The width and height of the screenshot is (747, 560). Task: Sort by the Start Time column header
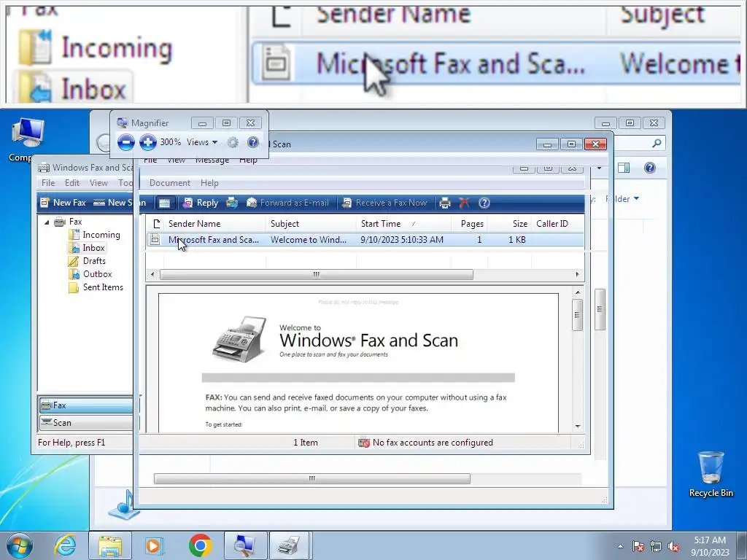tap(403, 224)
